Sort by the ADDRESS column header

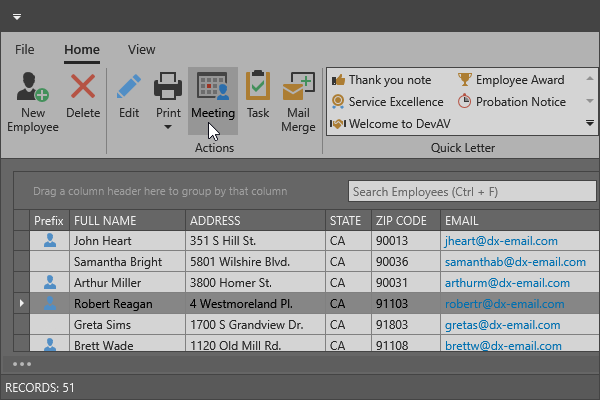[x=256, y=220]
